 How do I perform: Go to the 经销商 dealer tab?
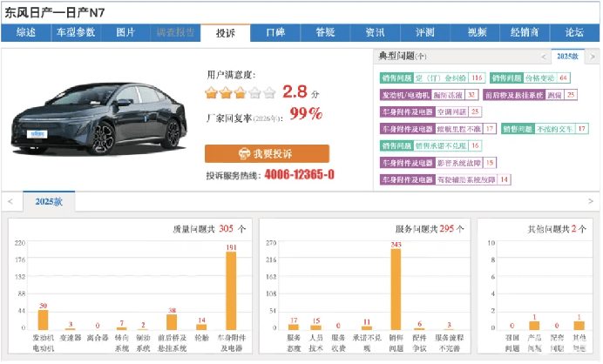(x=524, y=33)
